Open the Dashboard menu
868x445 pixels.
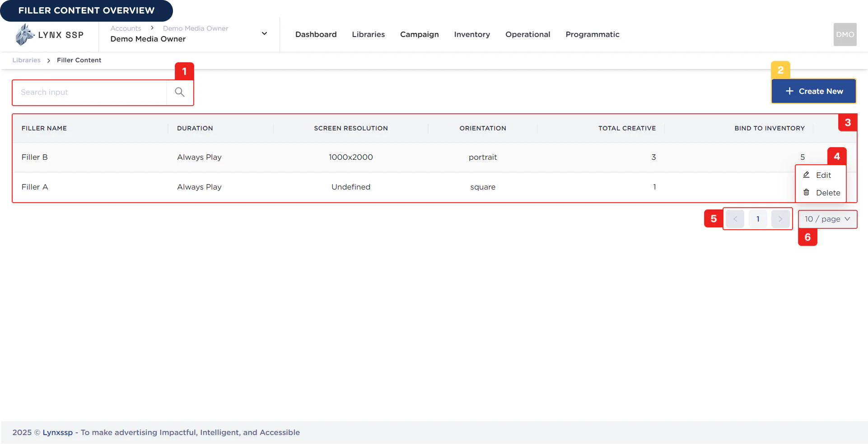click(x=316, y=34)
